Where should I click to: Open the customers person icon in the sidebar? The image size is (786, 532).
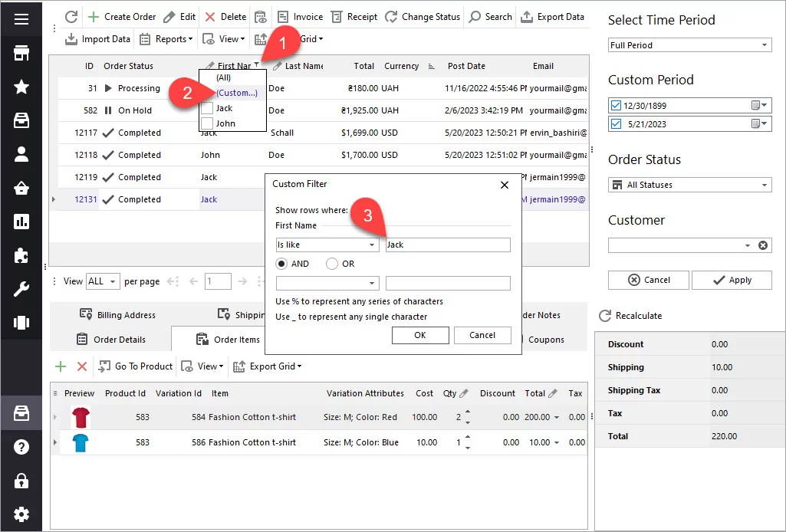point(21,154)
